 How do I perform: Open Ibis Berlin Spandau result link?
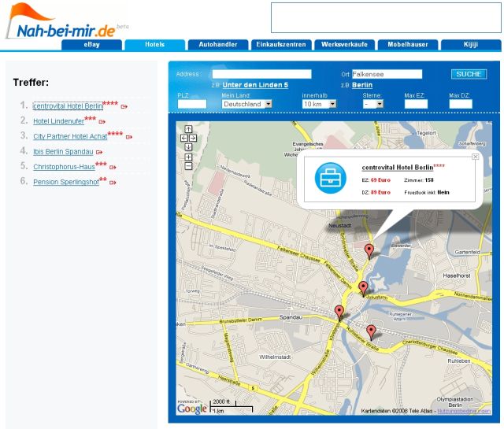tap(63, 151)
